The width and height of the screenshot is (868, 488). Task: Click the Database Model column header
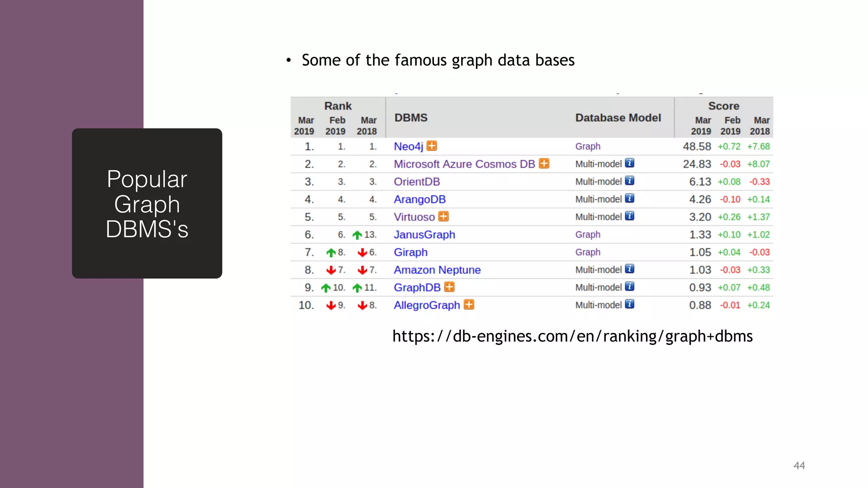tap(618, 118)
